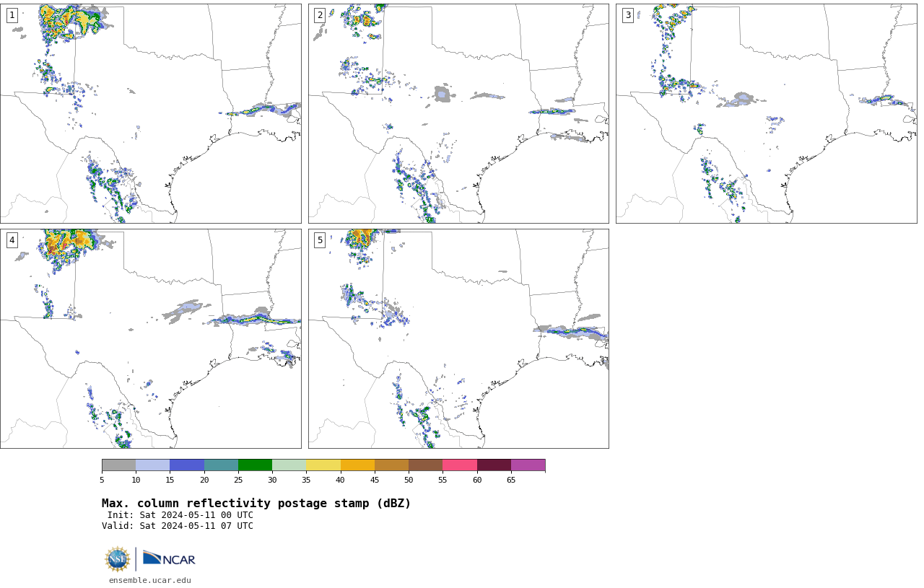Select the gray 5-10 dBZ color swatch
924x588 pixels.
119,465
